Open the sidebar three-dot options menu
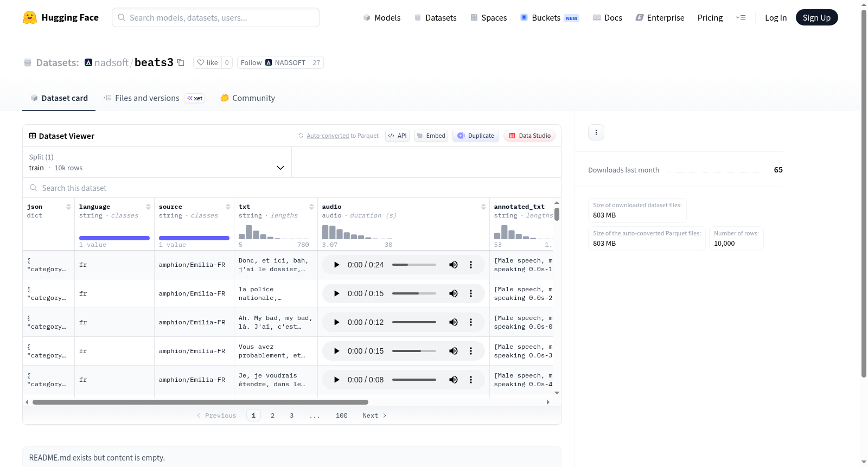The height and width of the screenshot is (467, 868). click(x=596, y=133)
